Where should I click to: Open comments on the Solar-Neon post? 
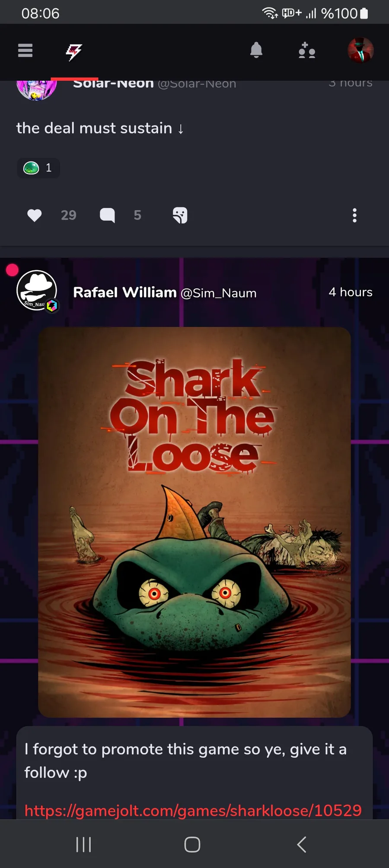pyautogui.click(x=107, y=215)
